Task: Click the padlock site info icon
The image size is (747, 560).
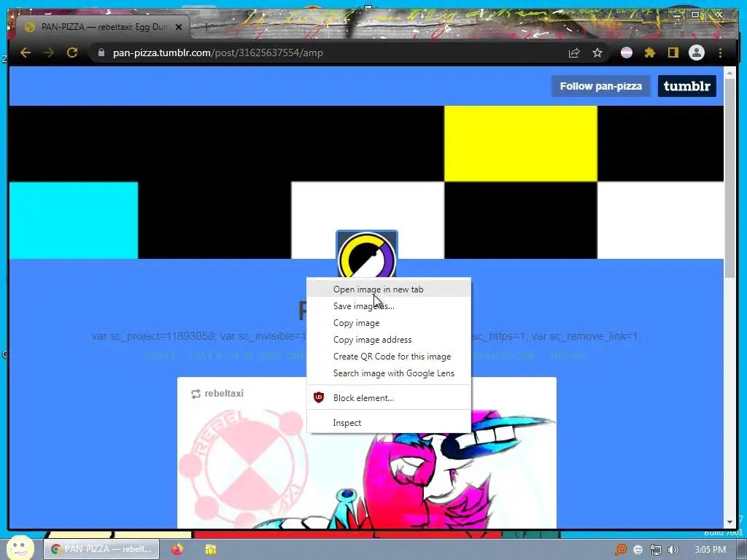Action: point(101,52)
